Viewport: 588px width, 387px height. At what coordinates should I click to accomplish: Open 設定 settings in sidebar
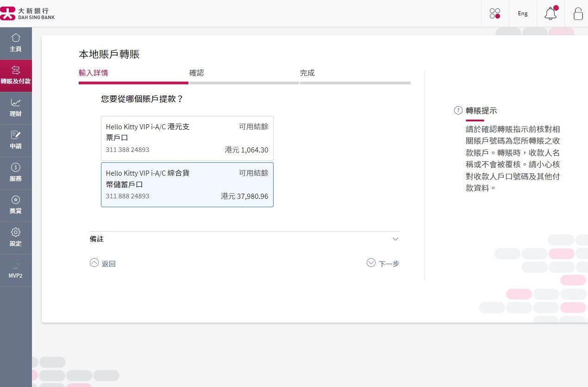16,238
